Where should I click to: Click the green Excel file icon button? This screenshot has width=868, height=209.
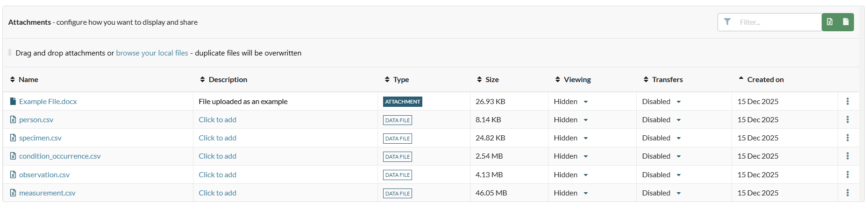click(x=830, y=22)
